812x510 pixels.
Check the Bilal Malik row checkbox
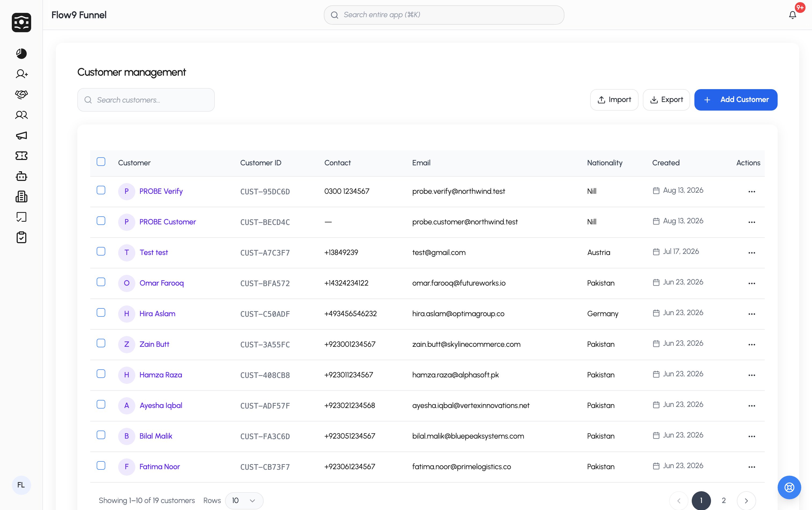101,435
